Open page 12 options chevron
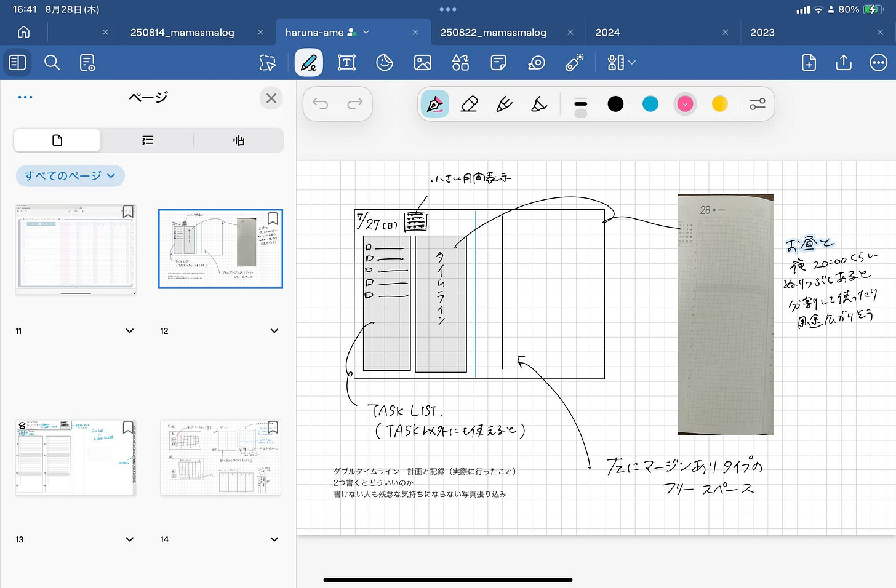The height and width of the screenshot is (588, 896). (274, 331)
